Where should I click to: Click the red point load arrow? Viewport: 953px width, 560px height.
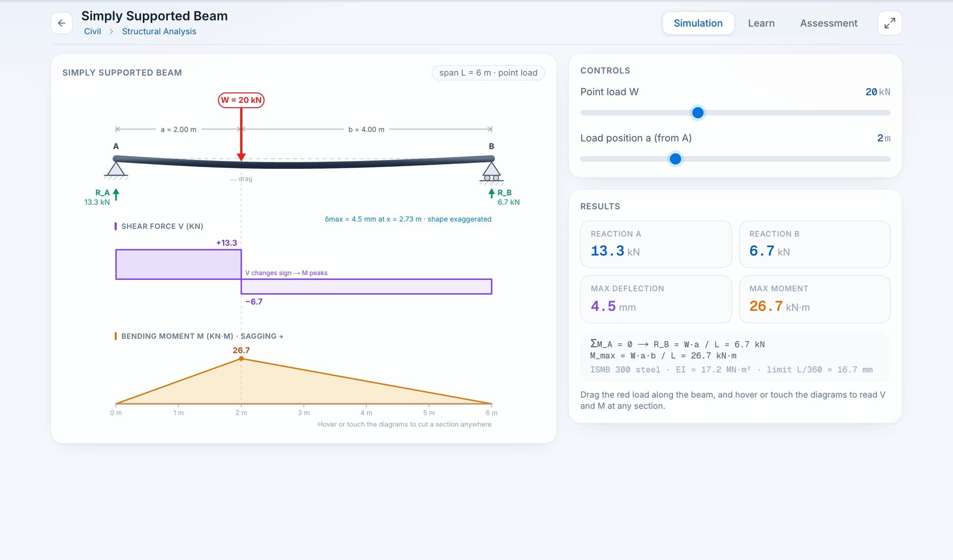coord(241,134)
